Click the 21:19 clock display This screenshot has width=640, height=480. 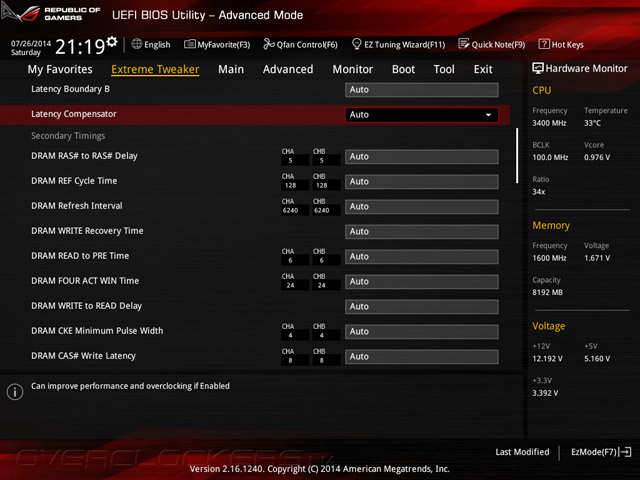click(80, 47)
